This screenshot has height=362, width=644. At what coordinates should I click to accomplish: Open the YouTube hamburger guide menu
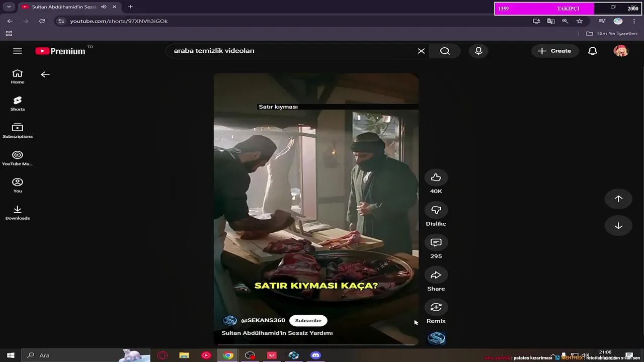[x=18, y=51]
